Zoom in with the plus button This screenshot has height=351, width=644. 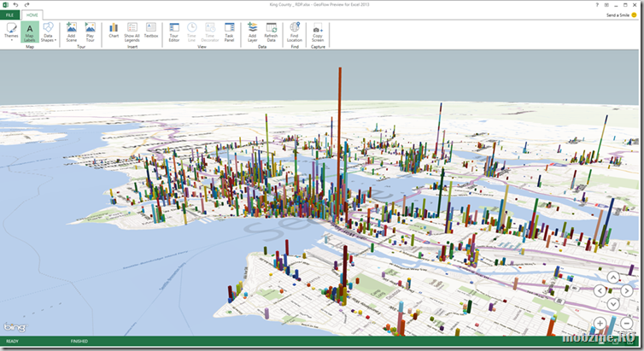click(600, 323)
